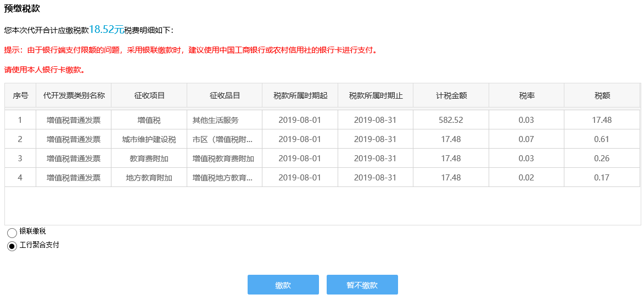This screenshot has width=644, height=300.
Task: Click the 序号 column header
Action: (20, 95)
